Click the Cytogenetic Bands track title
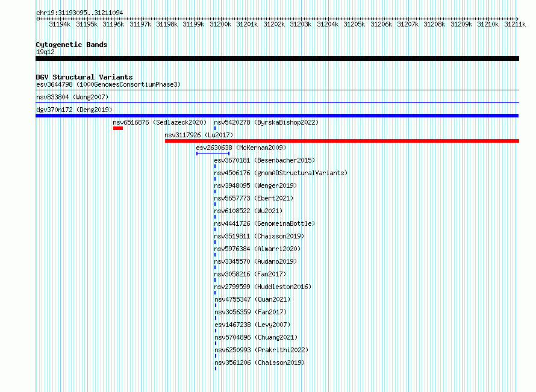This screenshot has width=536, height=392. 72,45
